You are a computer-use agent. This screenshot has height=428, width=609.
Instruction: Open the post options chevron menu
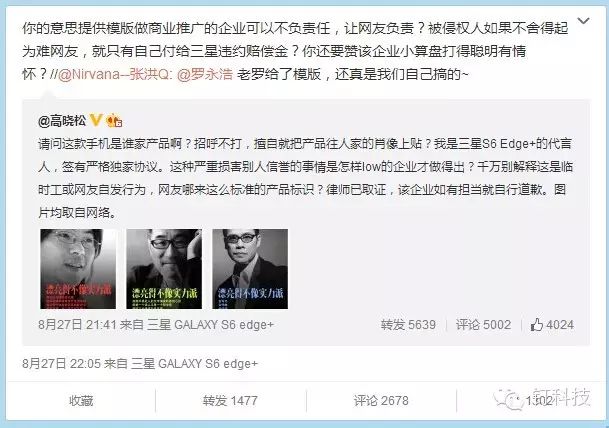point(583,21)
